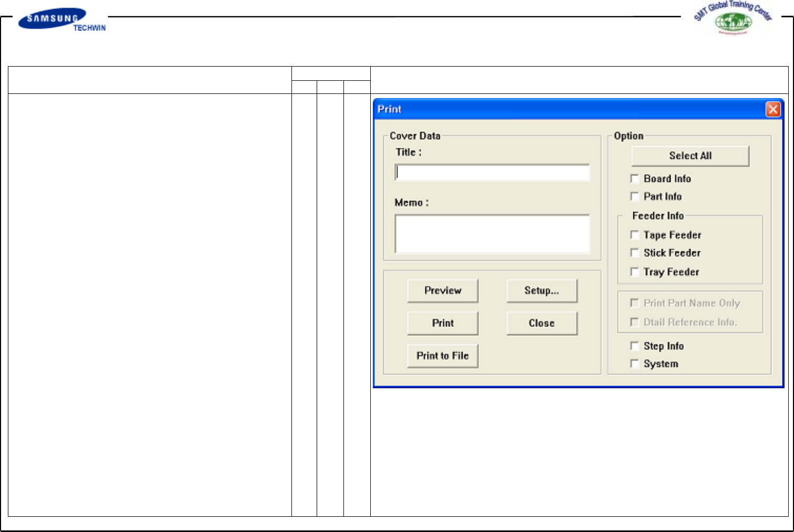Enable the Tray Feeder option
Viewport: 794px width, 532px height.
[x=635, y=272]
